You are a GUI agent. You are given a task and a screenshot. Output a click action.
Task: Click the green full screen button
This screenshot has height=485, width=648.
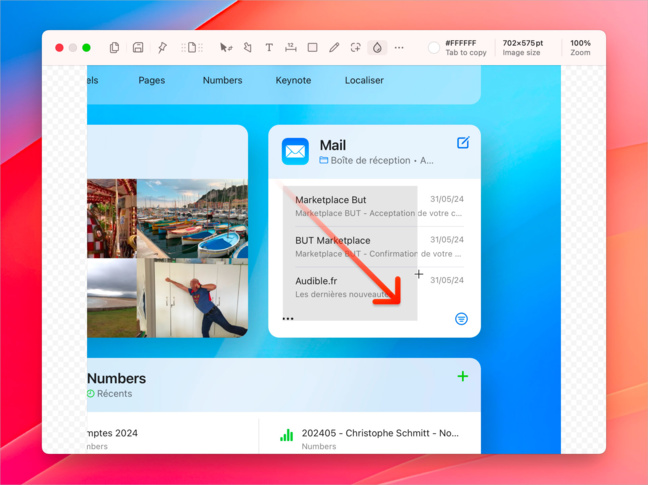point(86,48)
